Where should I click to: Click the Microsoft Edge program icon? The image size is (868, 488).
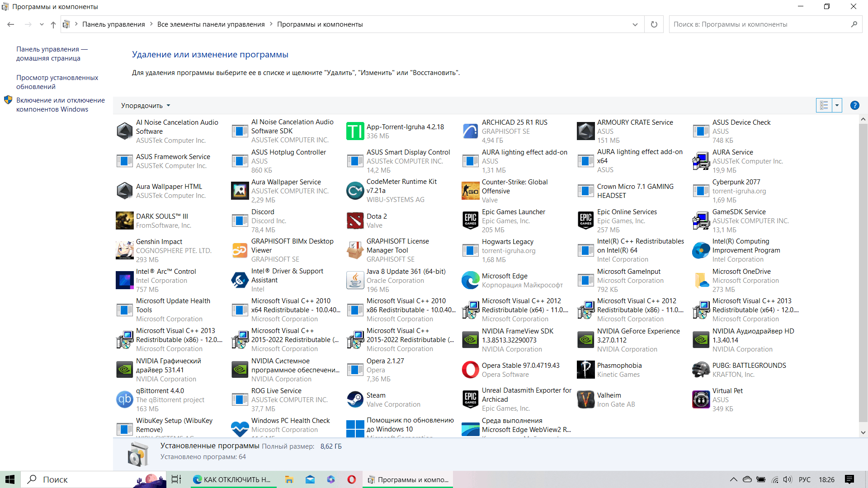pos(470,281)
